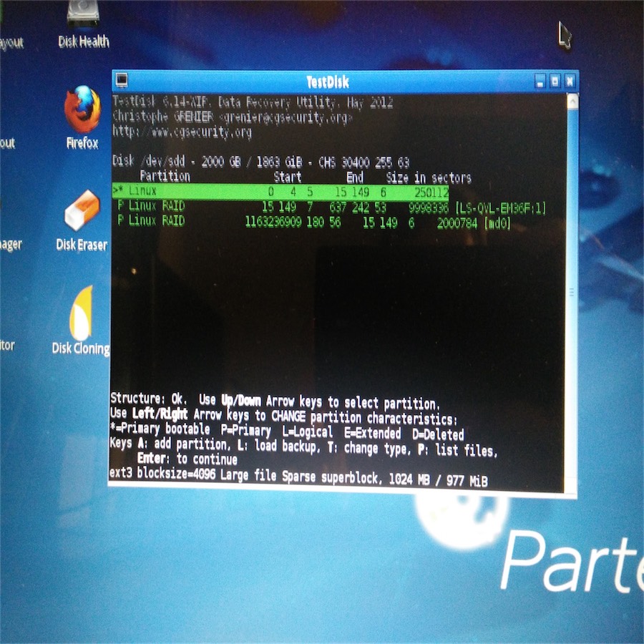Click the 'Structure: Ok.' status text
Screen dimensions: 644x644
(x=149, y=399)
